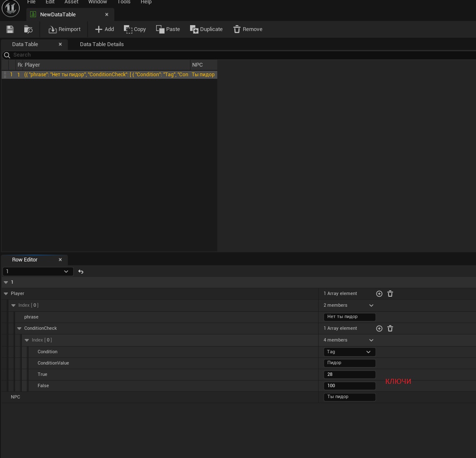
Task: Browse to asset in Content Browser
Action: [x=28, y=29]
